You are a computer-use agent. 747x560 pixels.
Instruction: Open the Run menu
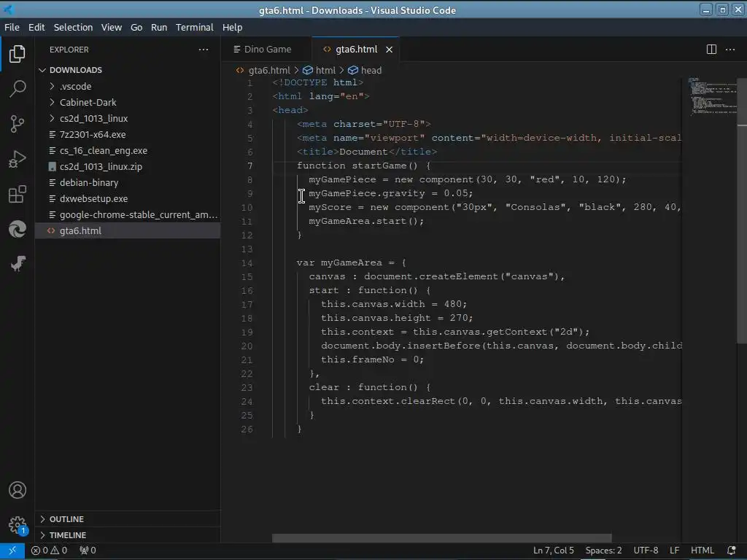(159, 27)
